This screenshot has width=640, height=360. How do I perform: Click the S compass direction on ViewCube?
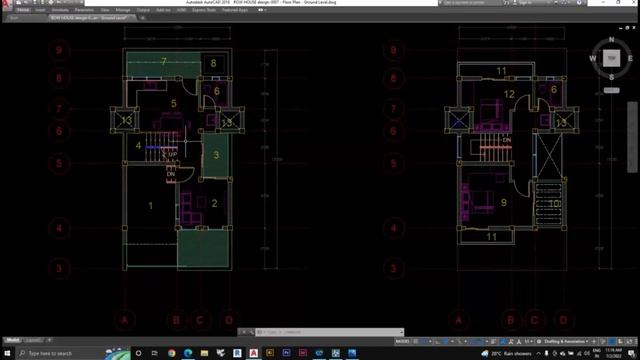611,77
